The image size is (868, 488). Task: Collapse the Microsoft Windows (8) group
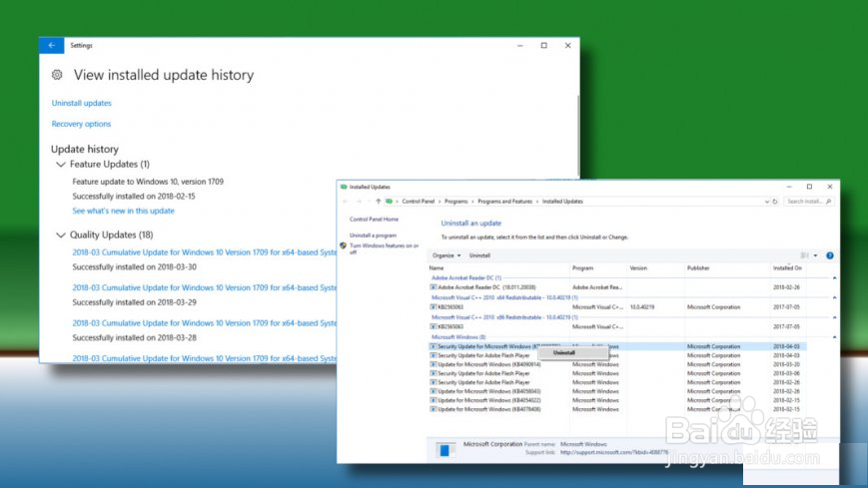(x=834, y=337)
